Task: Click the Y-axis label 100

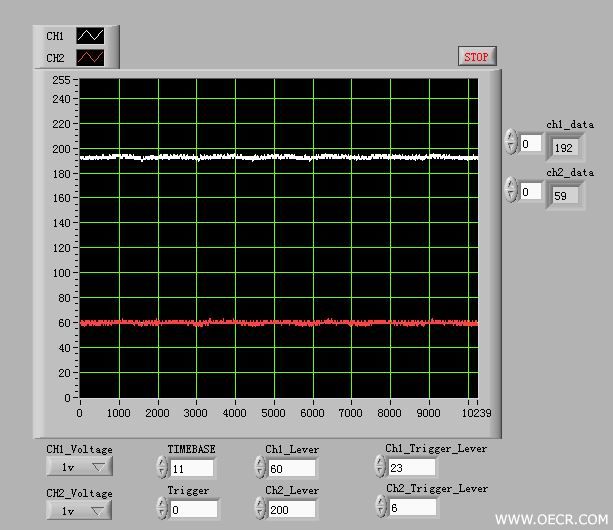Action: [61, 273]
